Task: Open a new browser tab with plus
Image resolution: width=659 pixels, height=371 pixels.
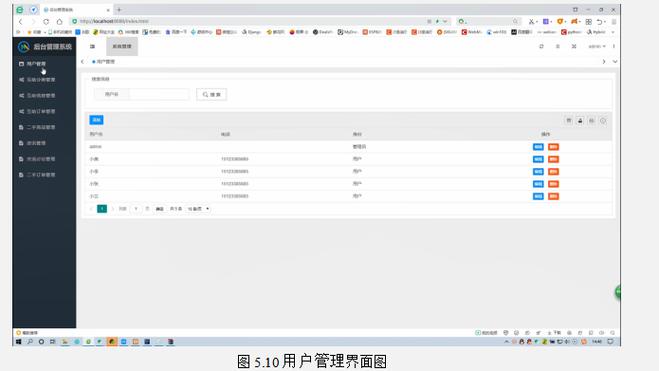Action: tap(119, 9)
